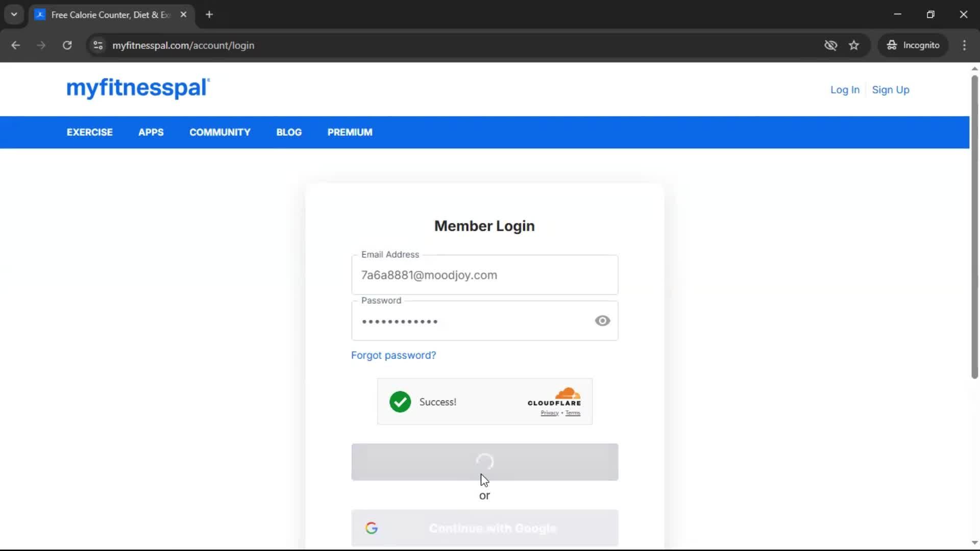The width and height of the screenshot is (980, 551).
Task: Click the Log In link
Action: coord(845,90)
